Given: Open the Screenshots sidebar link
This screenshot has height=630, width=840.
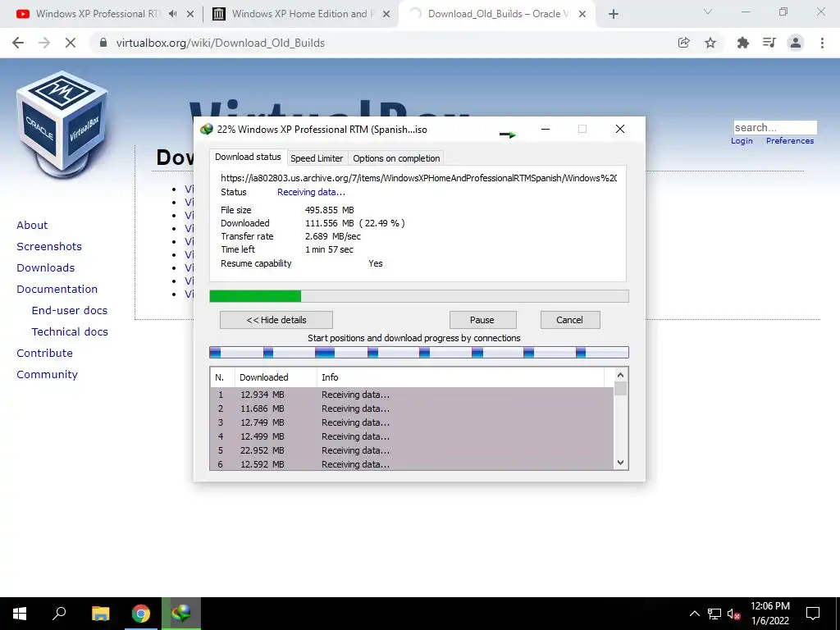Looking at the screenshot, I should 49,246.
